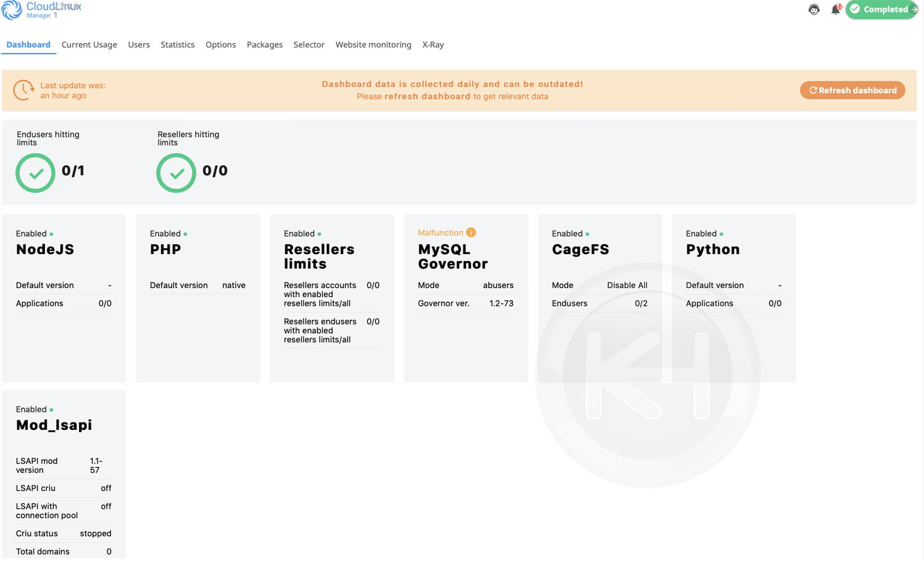Open the Users tab
The image size is (924, 568).
click(x=139, y=44)
